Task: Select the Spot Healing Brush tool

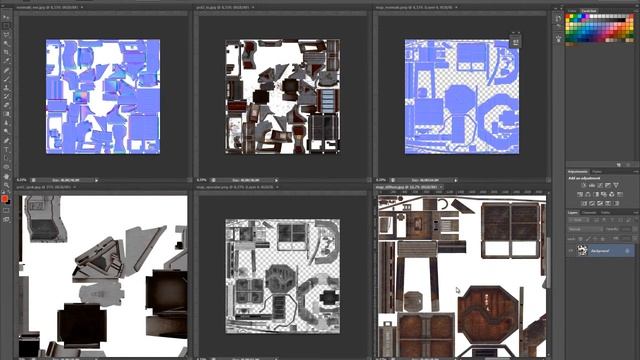Action: [x=6, y=70]
